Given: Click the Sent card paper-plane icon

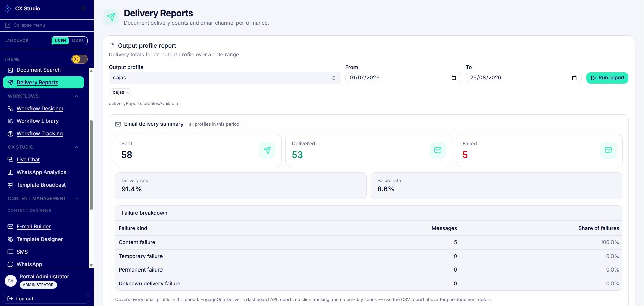Looking at the screenshot, I should [267, 150].
